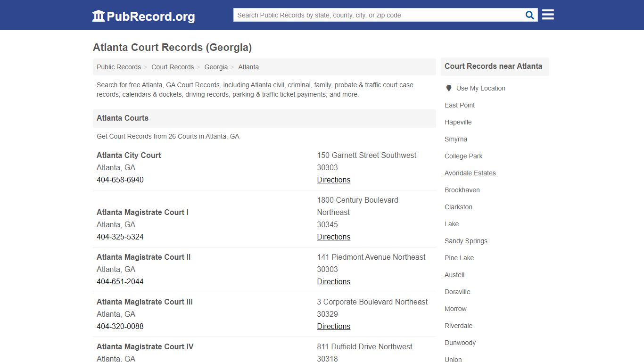Get Directions to 3 Corporate Boulevard Northeast

click(334, 326)
